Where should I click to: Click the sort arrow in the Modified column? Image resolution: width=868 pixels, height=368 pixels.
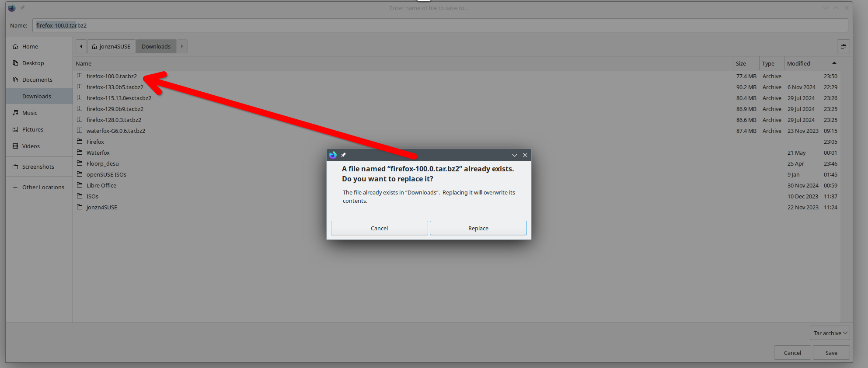(834, 63)
